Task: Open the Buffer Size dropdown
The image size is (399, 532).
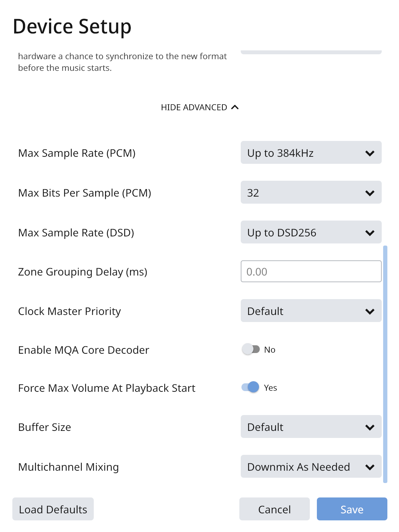Action: [x=311, y=427]
